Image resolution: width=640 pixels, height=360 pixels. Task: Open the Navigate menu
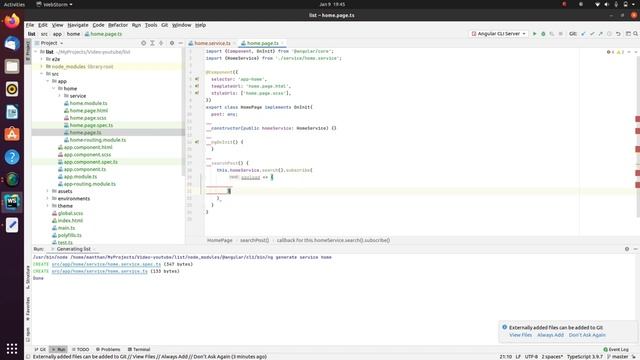point(78,25)
